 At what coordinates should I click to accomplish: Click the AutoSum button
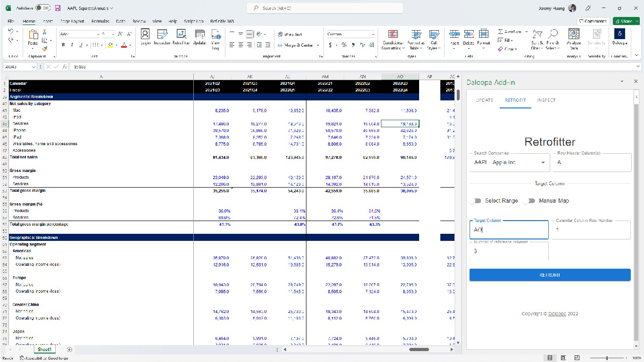pyautogui.click(x=510, y=32)
